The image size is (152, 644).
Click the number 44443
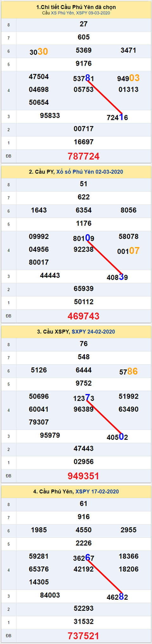(50, 276)
